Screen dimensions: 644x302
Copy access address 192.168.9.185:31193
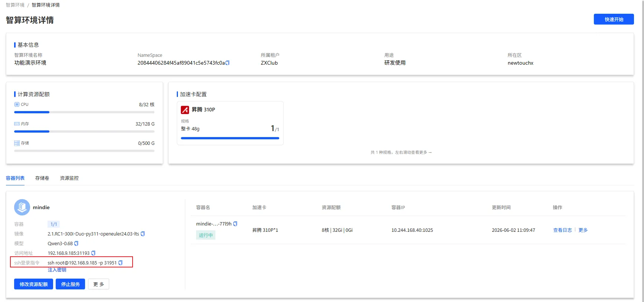(93, 253)
